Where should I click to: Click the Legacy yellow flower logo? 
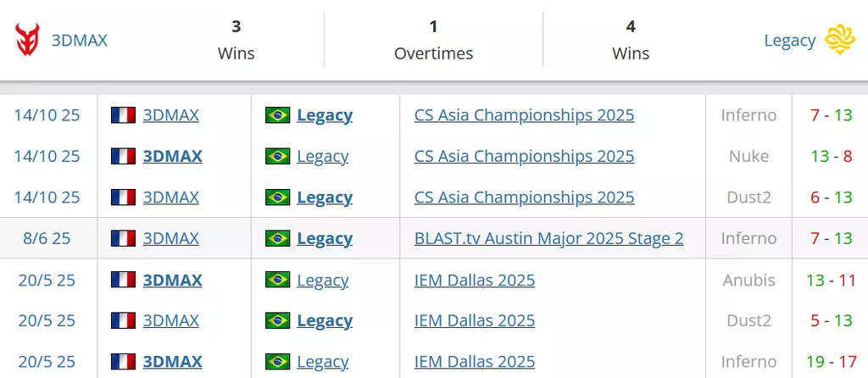[840, 40]
